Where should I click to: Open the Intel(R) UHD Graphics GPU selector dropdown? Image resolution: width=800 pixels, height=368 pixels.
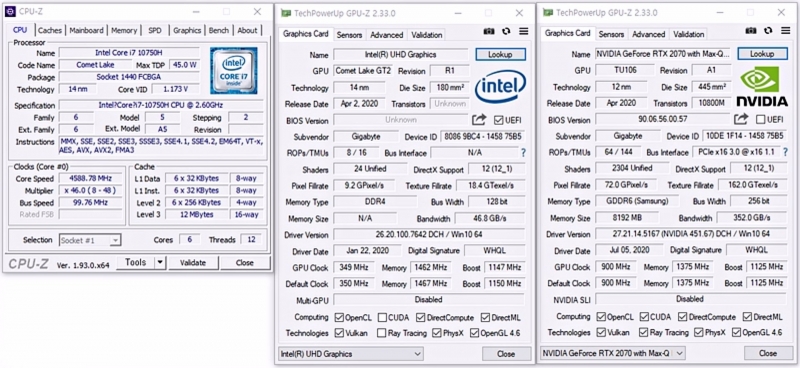[x=351, y=354]
